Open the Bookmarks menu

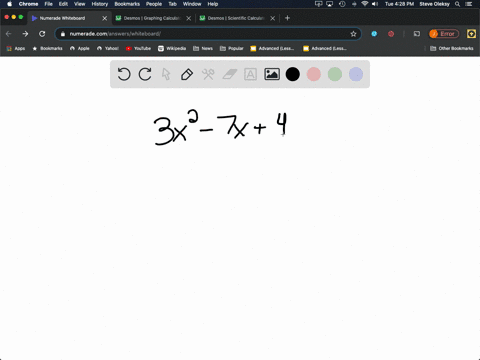(x=127, y=4)
